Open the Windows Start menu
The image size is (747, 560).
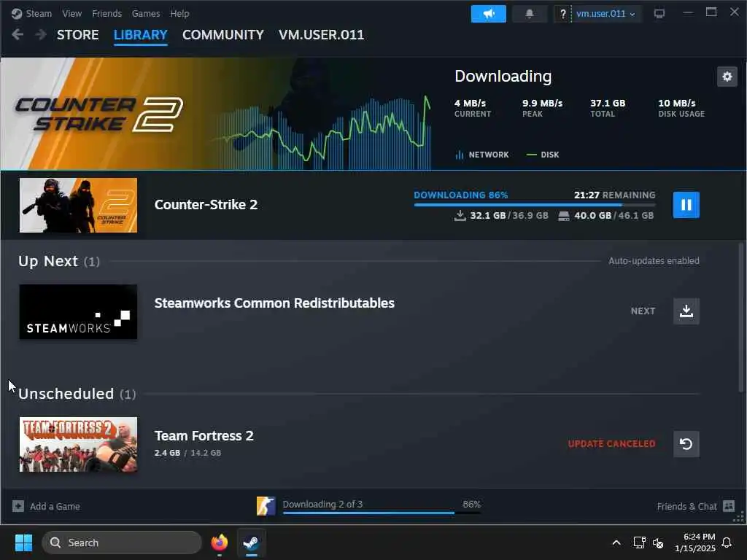(23, 542)
